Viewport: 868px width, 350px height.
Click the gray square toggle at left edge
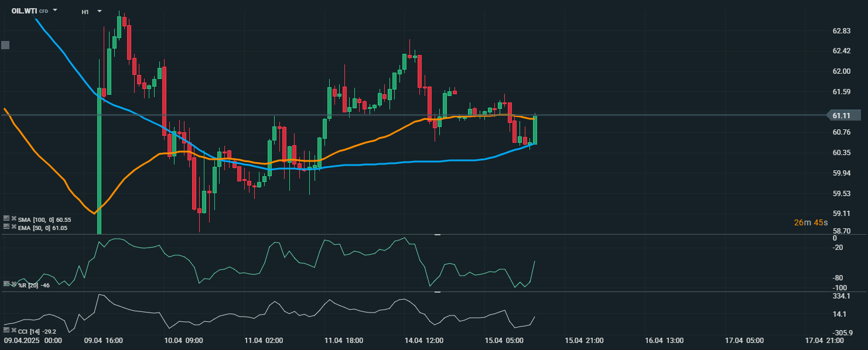coord(5,45)
